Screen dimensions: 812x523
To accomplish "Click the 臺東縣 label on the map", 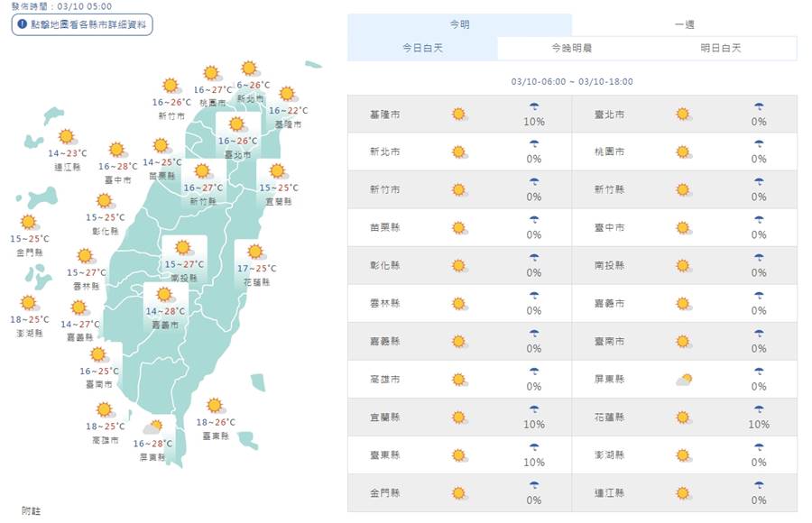I will click(216, 436).
